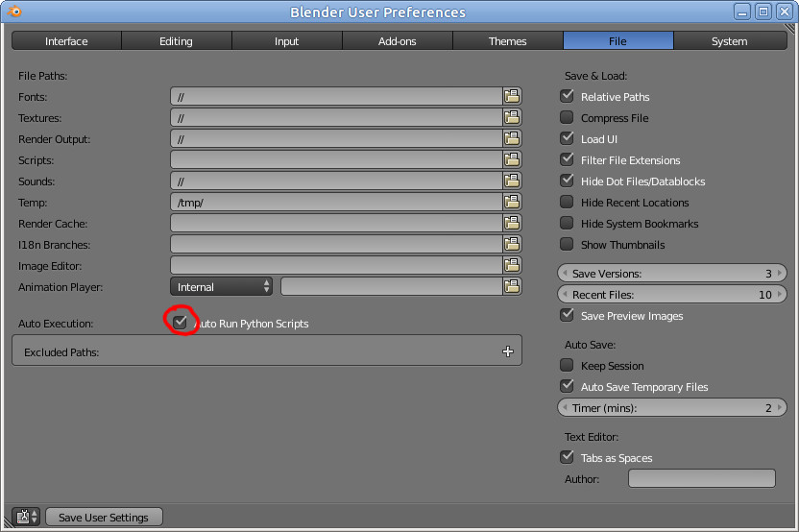Click the Recent Files value field
The height and width of the screenshot is (532, 799).
click(x=672, y=295)
